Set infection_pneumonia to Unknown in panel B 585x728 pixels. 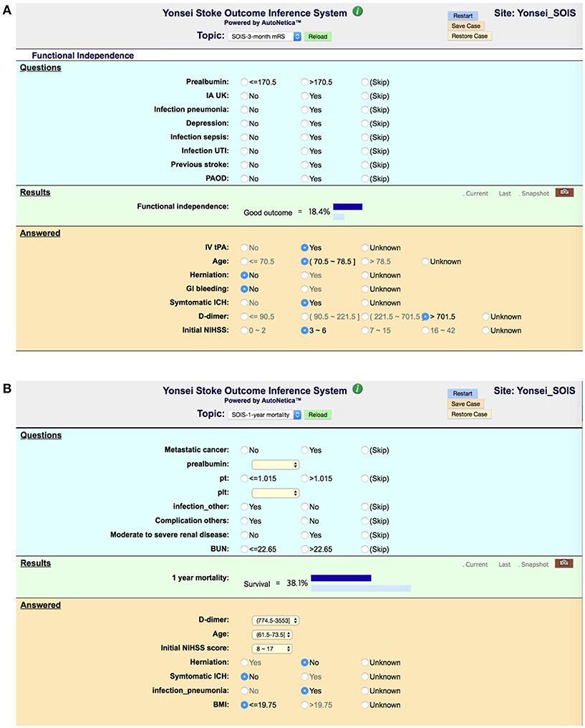click(x=364, y=691)
